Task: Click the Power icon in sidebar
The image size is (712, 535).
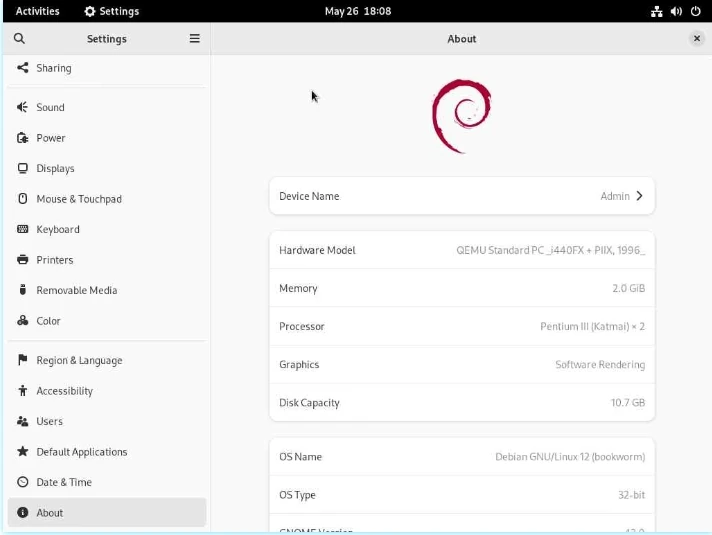Action: pyautogui.click(x=23, y=138)
